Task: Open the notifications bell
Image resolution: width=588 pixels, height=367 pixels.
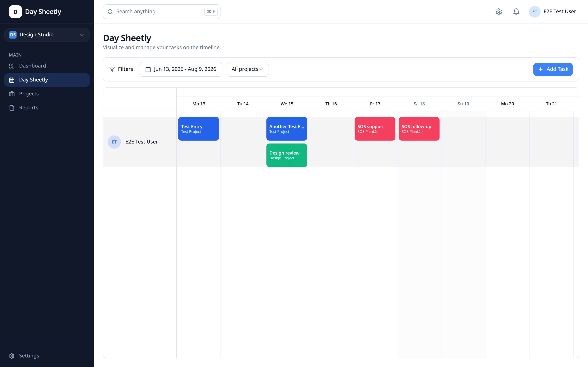Action: pos(516,12)
